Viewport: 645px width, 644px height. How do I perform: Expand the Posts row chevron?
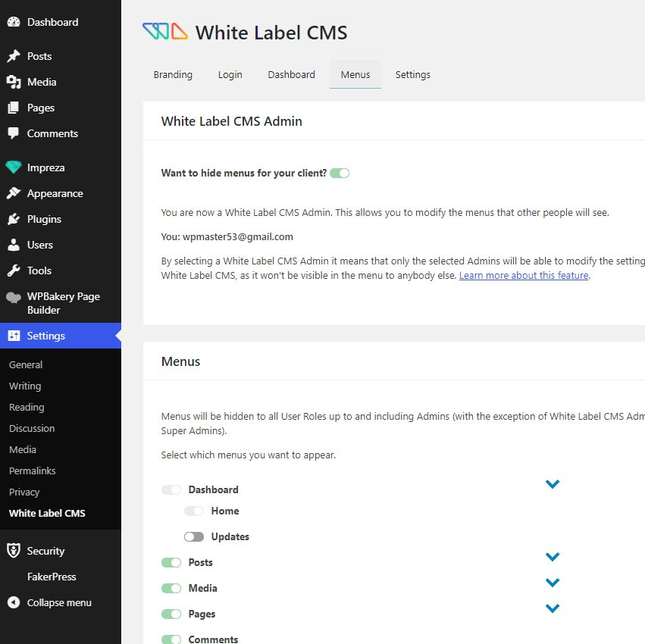(x=553, y=557)
